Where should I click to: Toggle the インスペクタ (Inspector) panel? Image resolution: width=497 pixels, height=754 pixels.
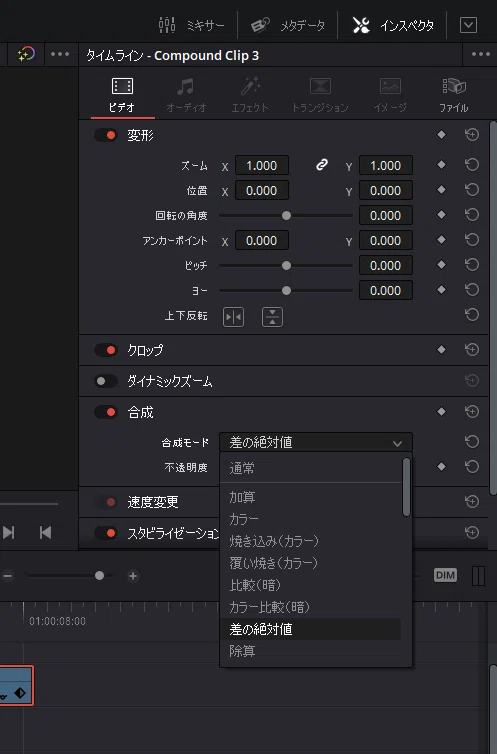[393, 25]
